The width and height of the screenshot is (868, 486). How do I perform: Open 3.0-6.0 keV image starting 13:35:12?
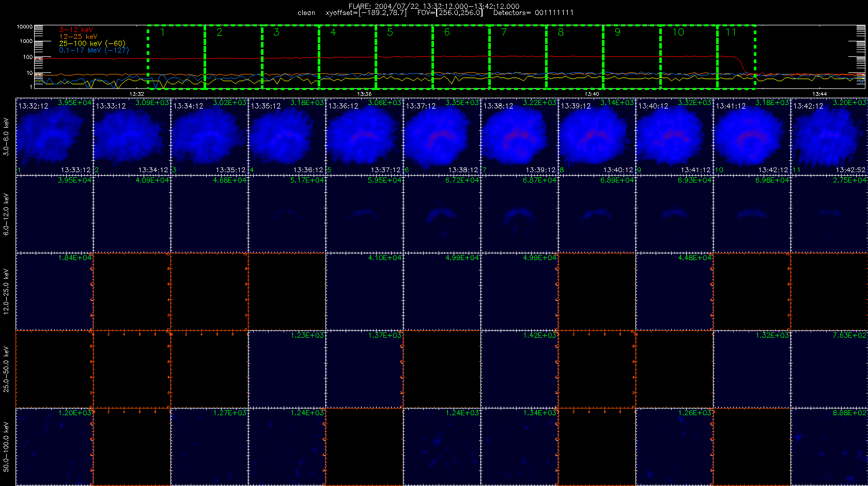(x=287, y=136)
